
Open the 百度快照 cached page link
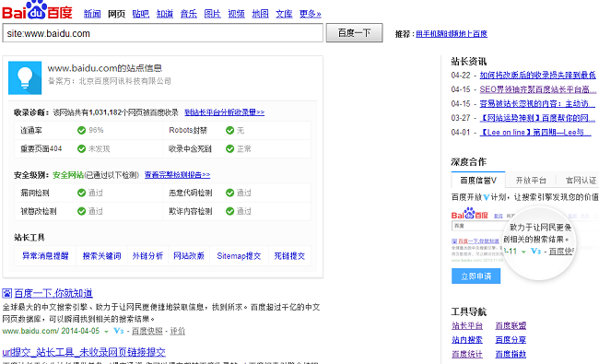(147, 331)
